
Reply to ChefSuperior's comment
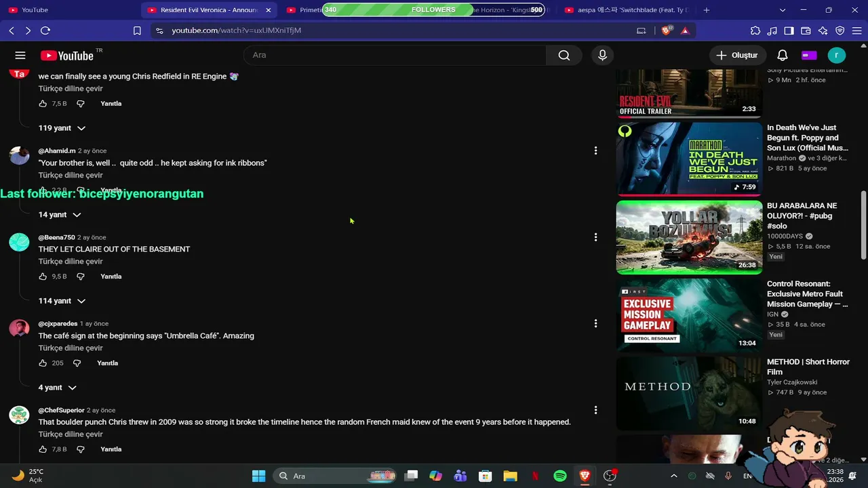[x=111, y=449]
